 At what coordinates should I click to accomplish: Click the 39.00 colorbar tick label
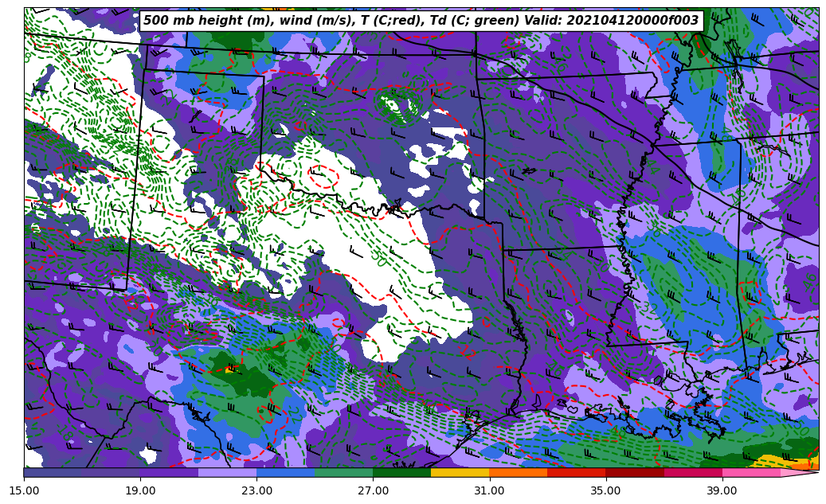point(722,490)
